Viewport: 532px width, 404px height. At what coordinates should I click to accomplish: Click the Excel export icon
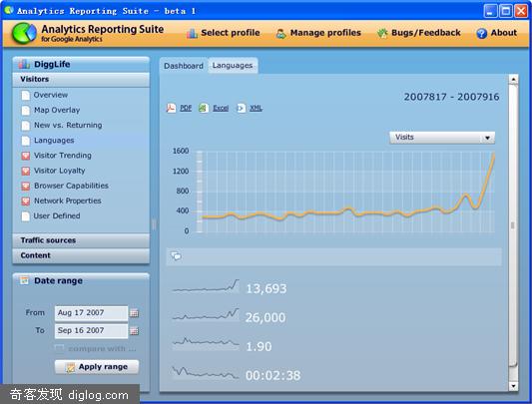point(204,108)
